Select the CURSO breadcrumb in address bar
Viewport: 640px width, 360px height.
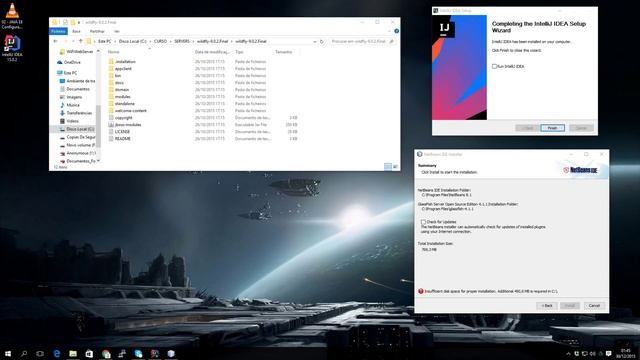(x=160, y=41)
